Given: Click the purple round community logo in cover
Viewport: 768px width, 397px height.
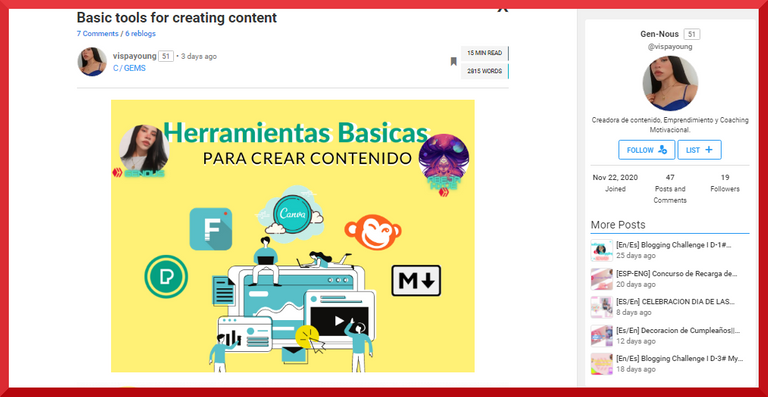Looking at the screenshot, I should 444,159.
